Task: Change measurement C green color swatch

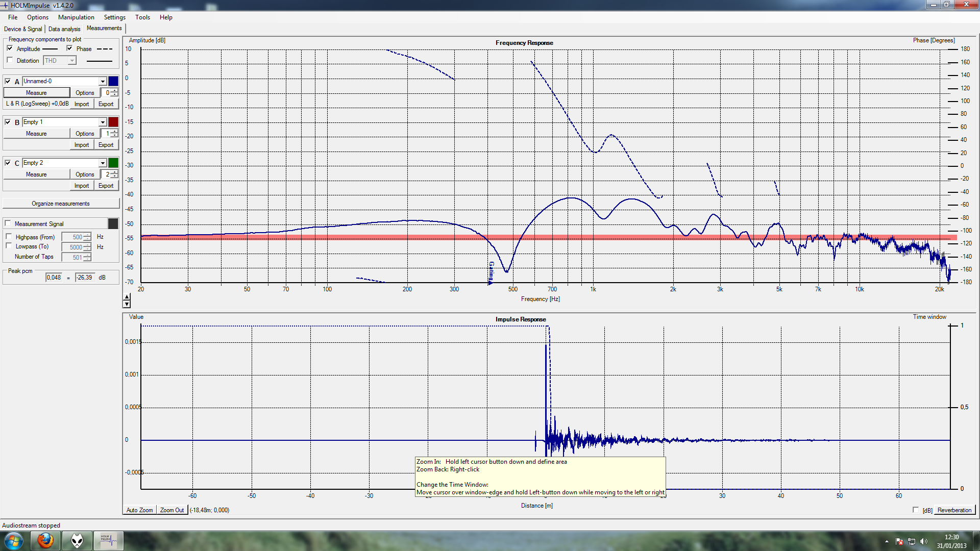Action: (x=113, y=163)
